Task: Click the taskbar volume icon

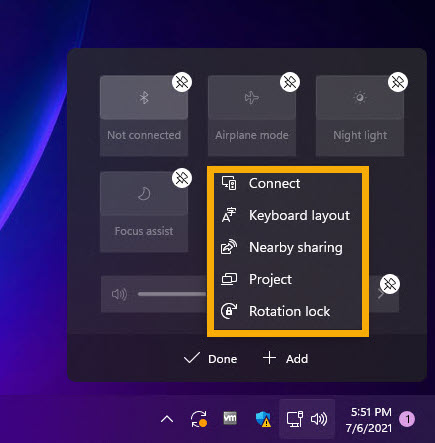Action: pyautogui.click(x=319, y=419)
